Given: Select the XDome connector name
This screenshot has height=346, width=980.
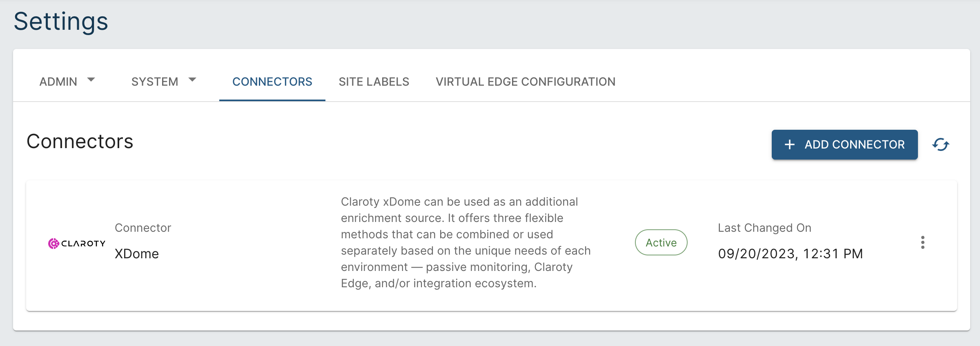Looking at the screenshot, I should 137,254.
